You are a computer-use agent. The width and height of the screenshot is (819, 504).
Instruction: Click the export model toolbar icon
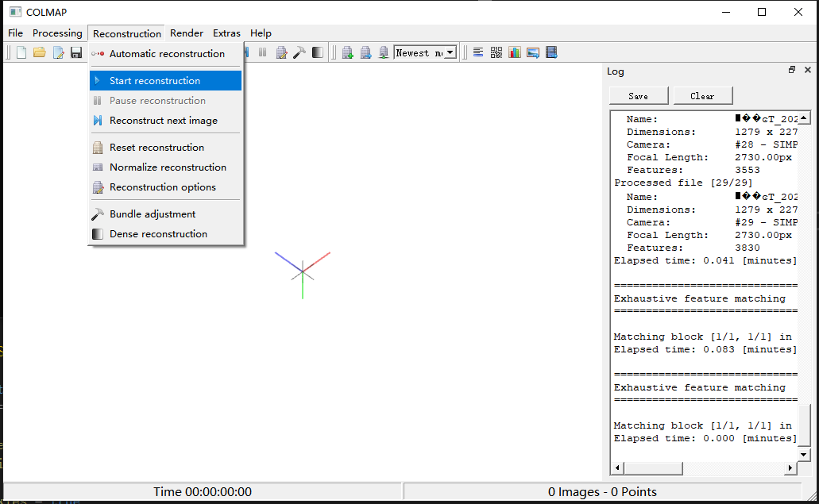365,52
